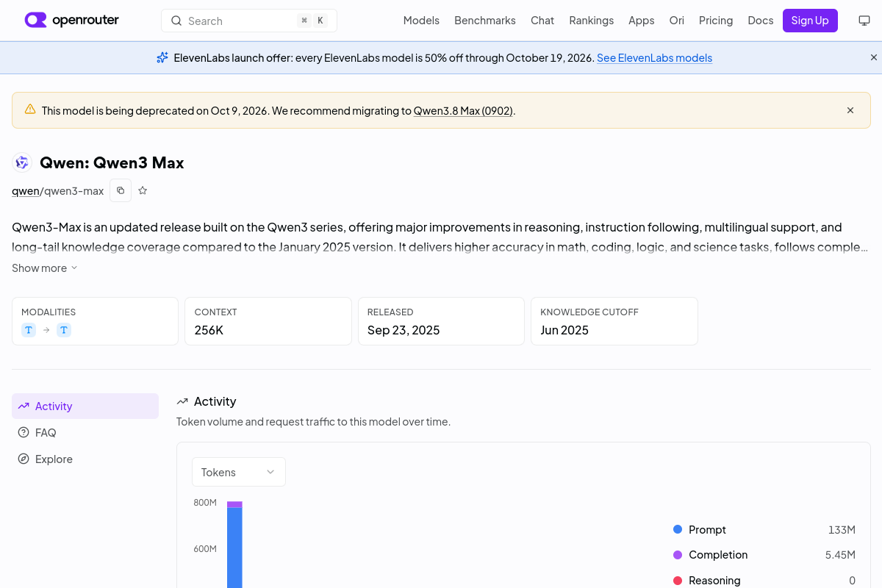The width and height of the screenshot is (882, 588).
Task: Toggle the display theme monitor icon
Action: [864, 21]
